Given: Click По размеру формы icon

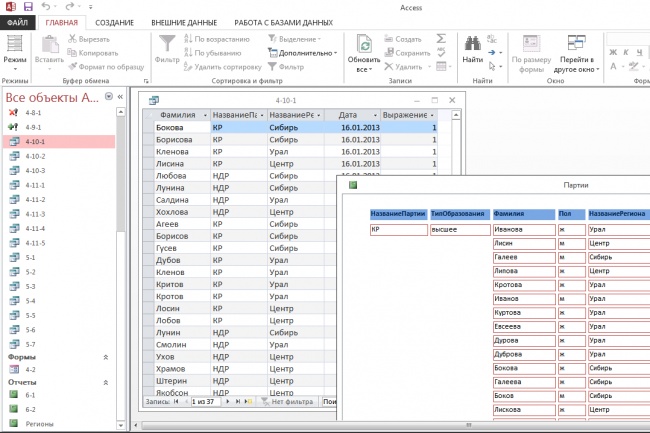Looking at the screenshot, I should click(x=531, y=44).
